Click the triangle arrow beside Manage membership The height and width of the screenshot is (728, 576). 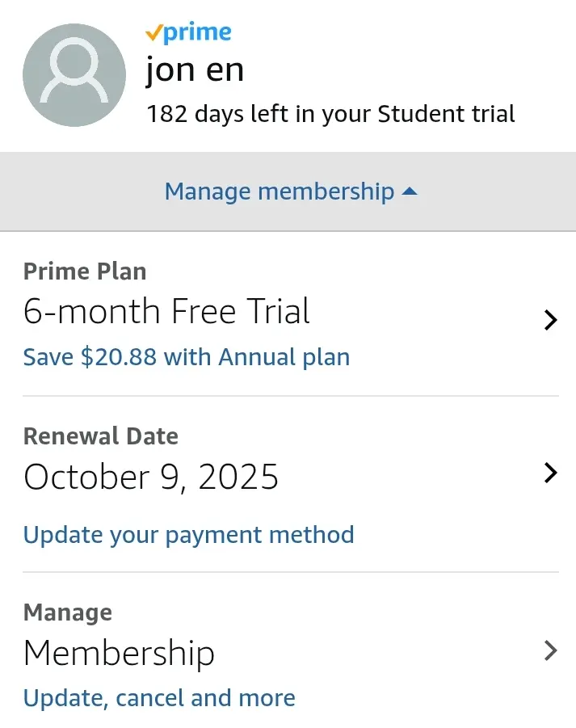[410, 191]
